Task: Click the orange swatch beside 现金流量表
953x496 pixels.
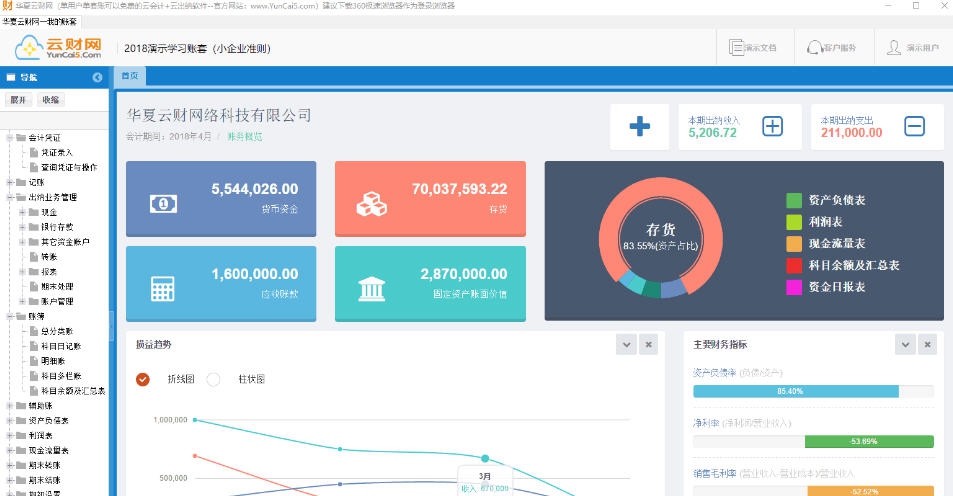Action: tap(794, 244)
